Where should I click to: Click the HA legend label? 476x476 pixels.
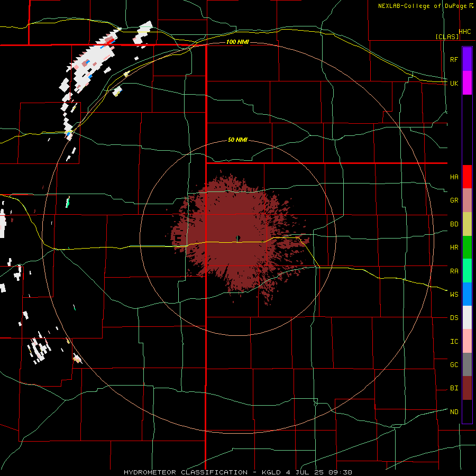coord(454,177)
